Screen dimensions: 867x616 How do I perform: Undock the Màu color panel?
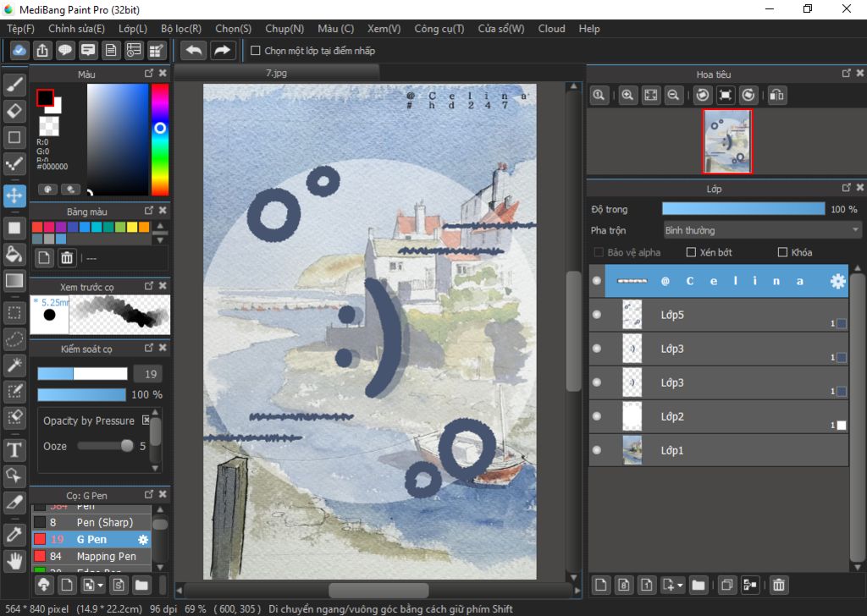click(149, 73)
